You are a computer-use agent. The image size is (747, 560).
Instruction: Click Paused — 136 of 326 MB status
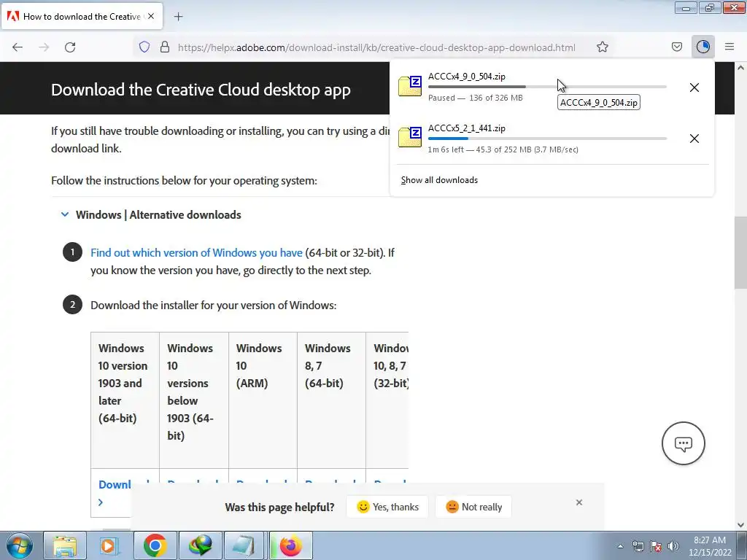click(475, 98)
